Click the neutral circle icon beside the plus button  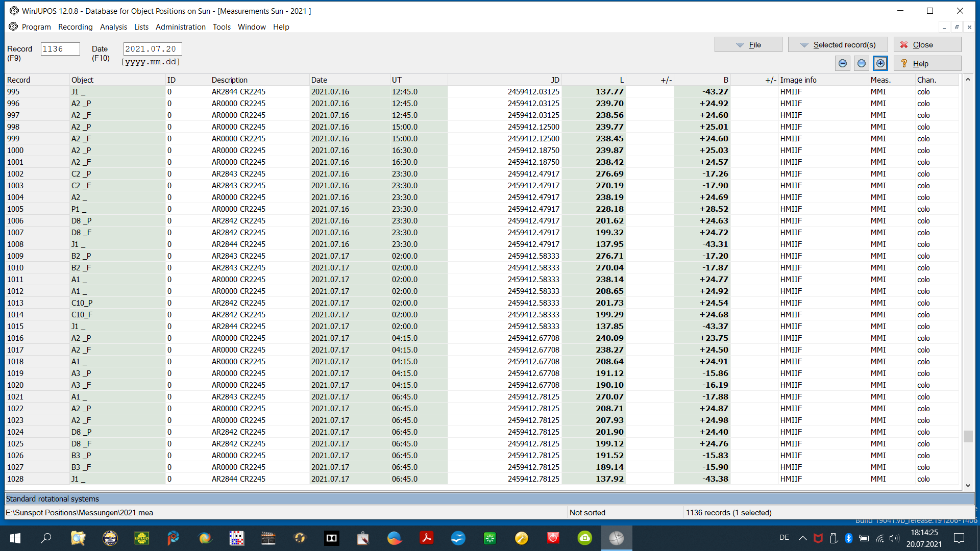[x=861, y=63]
